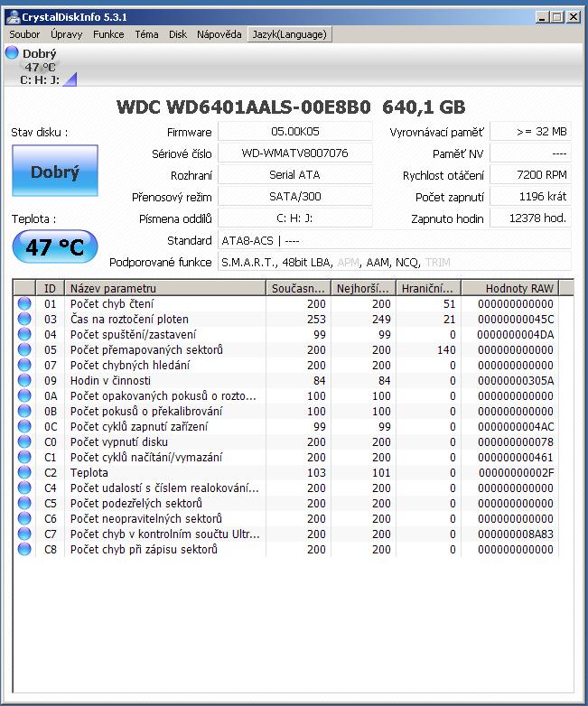588x706 pixels.
Task: Open the Disk menu
Action: point(178,34)
